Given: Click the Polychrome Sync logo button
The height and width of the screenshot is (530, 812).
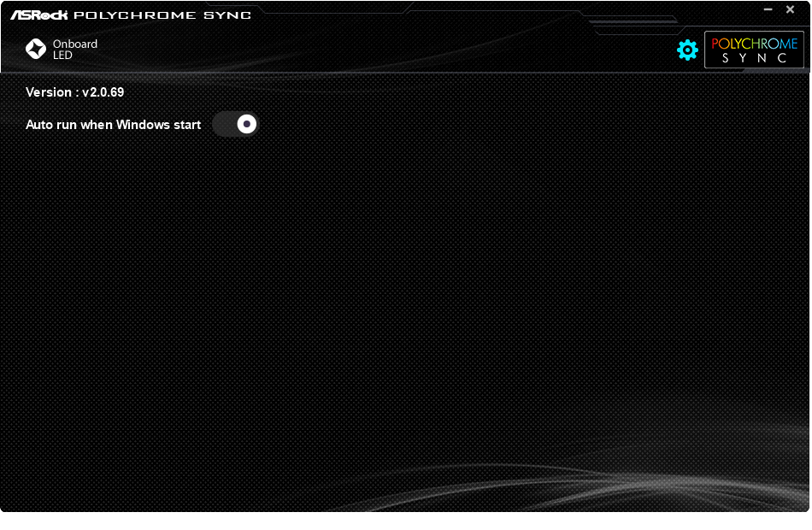Looking at the screenshot, I should (754, 50).
